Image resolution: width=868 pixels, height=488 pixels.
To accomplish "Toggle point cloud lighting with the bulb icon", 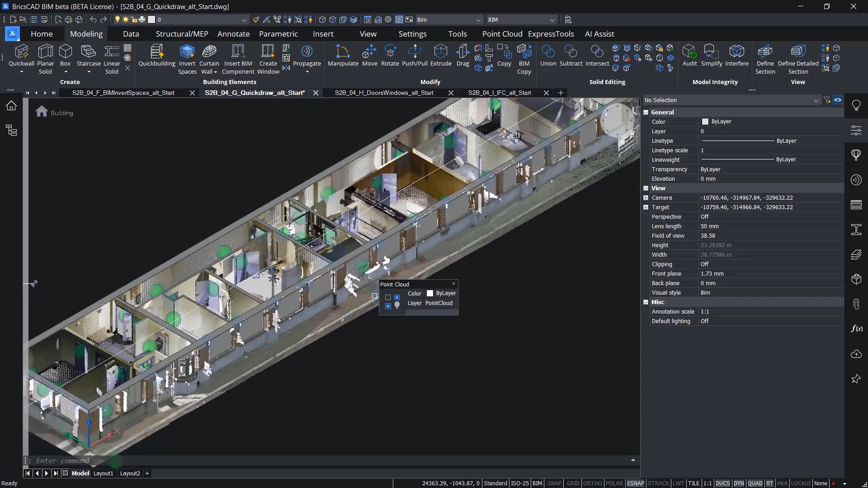I will point(396,306).
